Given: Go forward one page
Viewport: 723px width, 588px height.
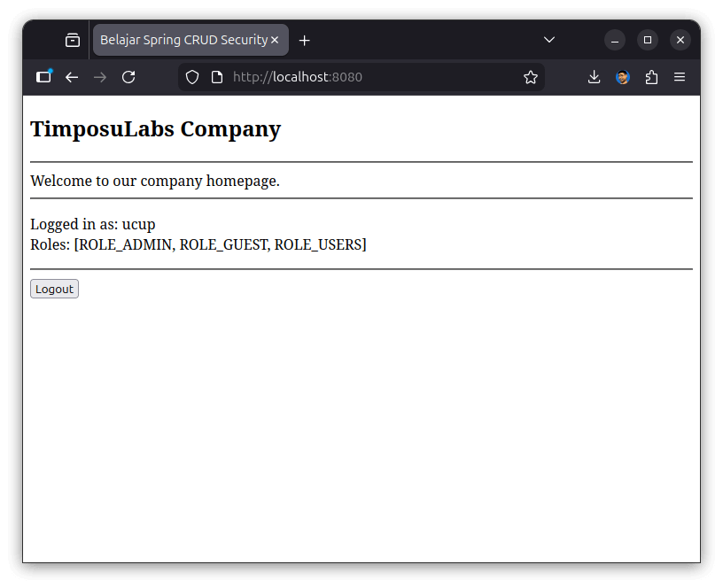Looking at the screenshot, I should point(100,77).
